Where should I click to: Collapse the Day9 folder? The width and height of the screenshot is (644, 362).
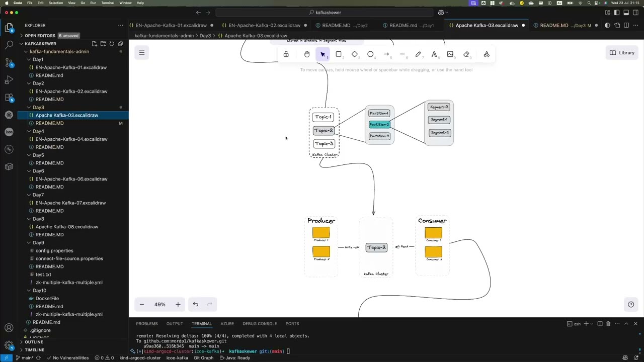coord(38,243)
